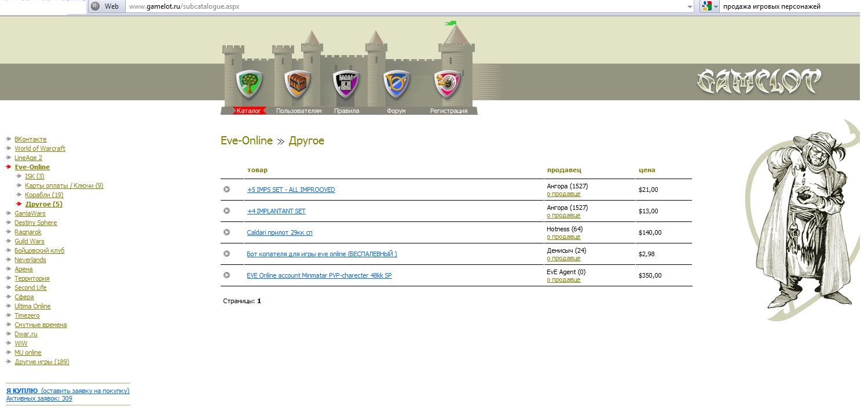Open the Timezero category

pyautogui.click(x=26, y=315)
